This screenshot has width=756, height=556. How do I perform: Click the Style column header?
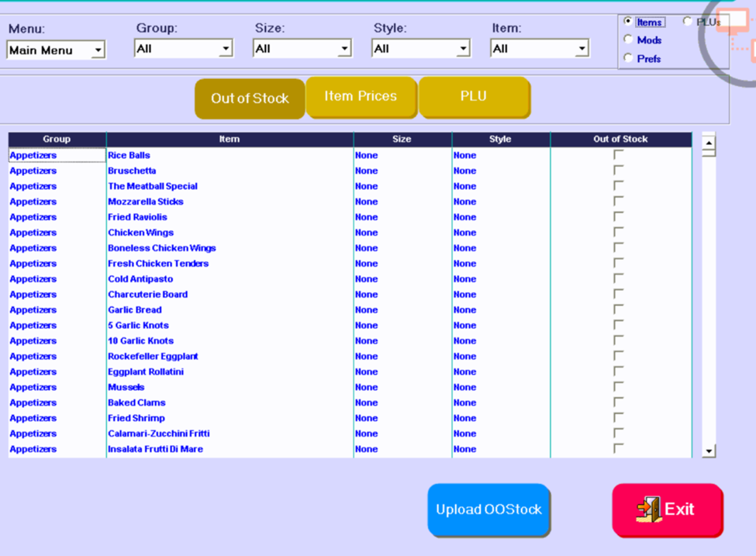click(x=500, y=140)
